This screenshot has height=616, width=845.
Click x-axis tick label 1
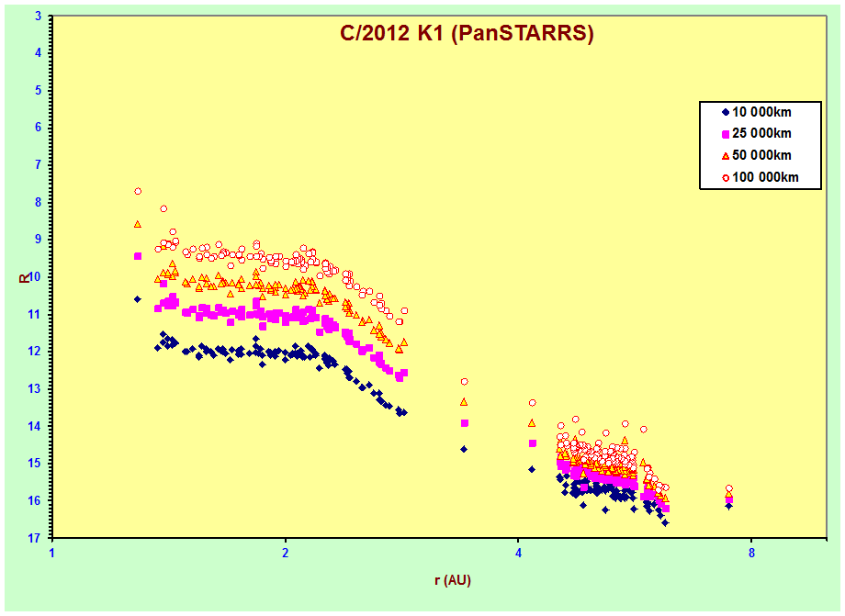pyautogui.click(x=52, y=553)
